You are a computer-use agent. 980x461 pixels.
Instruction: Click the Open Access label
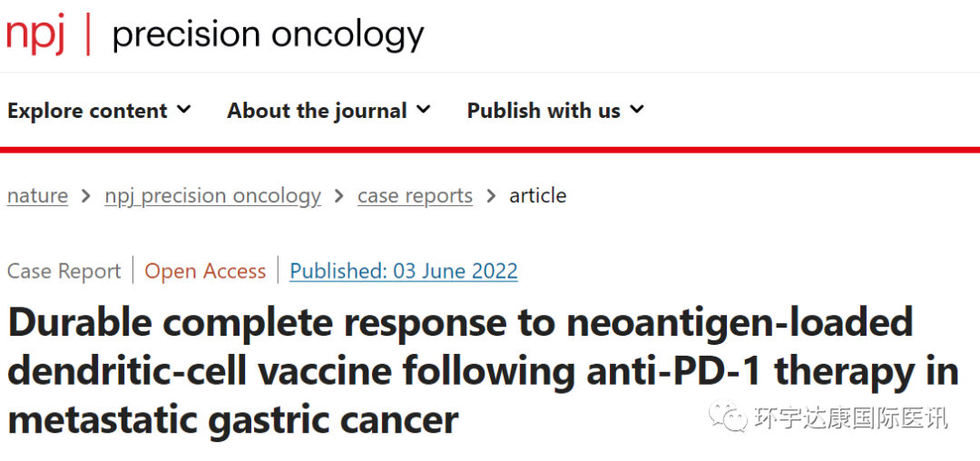pyautogui.click(x=205, y=270)
